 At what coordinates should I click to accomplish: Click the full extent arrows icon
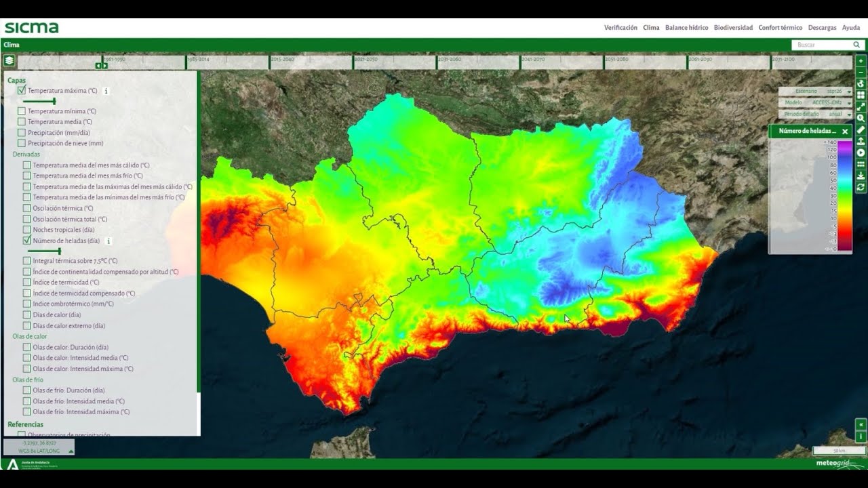[x=861, y=106]
